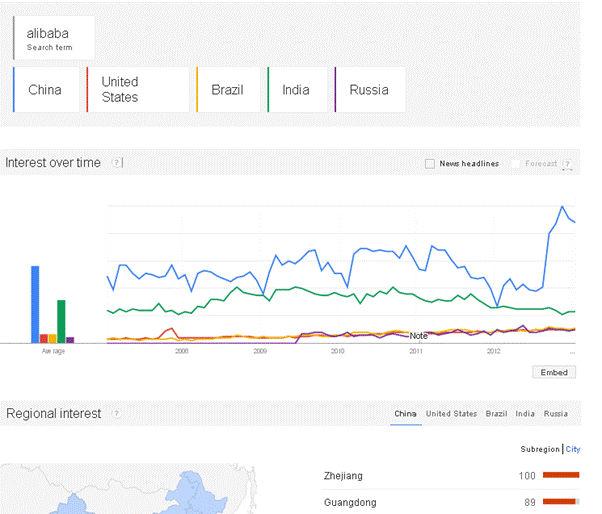Open the Russia regional interest tab
Image resolution: width=602 pixels, height=514 pixels.
[x=556, y=413]
